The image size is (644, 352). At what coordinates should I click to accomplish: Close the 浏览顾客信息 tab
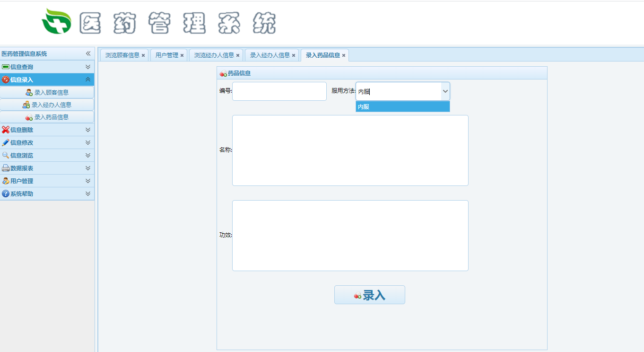tap(143, 55)
